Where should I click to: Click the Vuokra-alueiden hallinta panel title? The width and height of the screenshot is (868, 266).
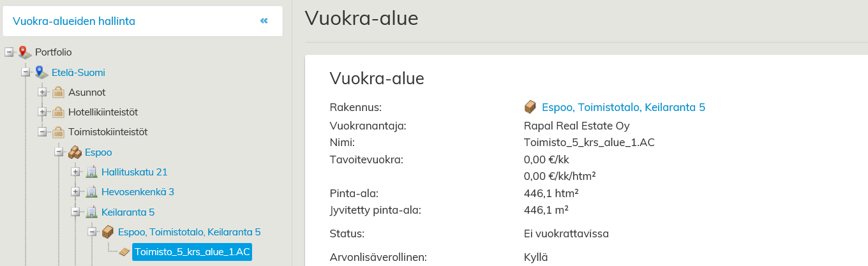coord(74,21)
